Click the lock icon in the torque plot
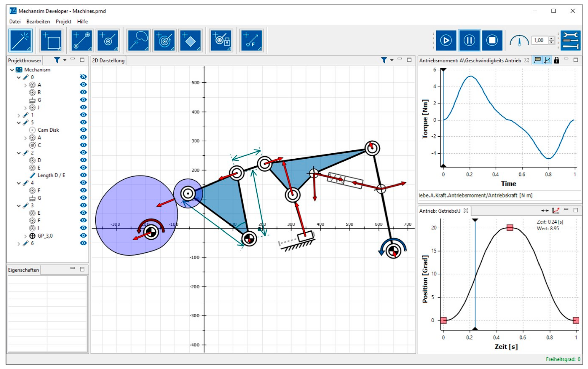The image size is (588, 369). click(556, 60)
